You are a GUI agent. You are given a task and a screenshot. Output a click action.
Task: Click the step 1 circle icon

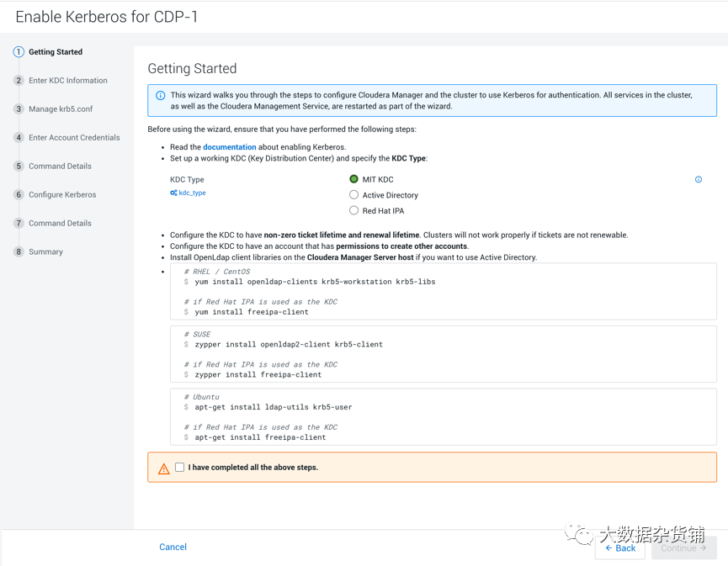(x=19, y=52)
